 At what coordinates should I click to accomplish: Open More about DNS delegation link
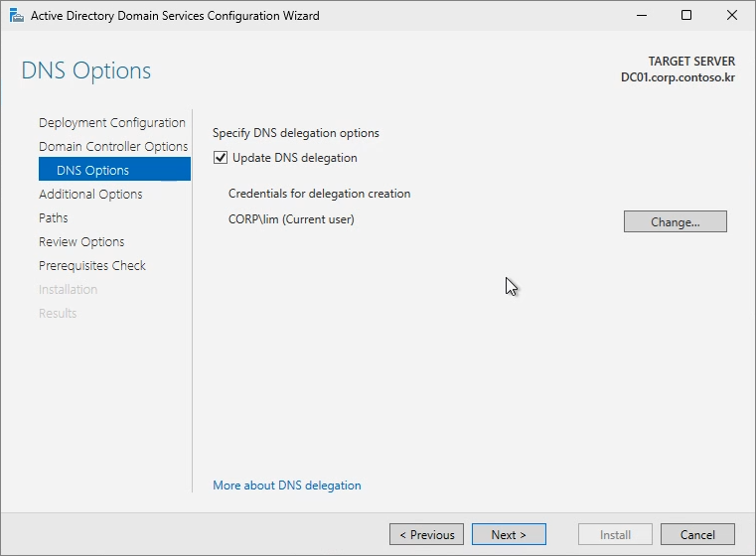(x=287, y=486)
